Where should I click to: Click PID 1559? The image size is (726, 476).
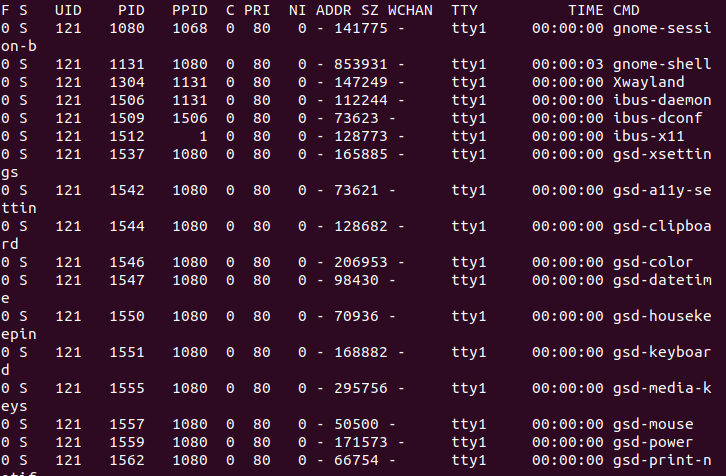pos(127,442)
